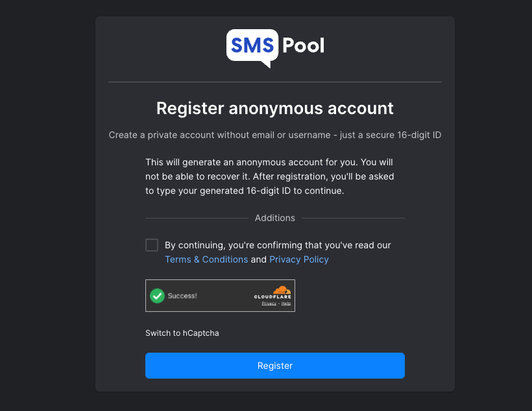Click the 'Register anonymous account' heading
The image size is (532, 411).
(275, 108)
